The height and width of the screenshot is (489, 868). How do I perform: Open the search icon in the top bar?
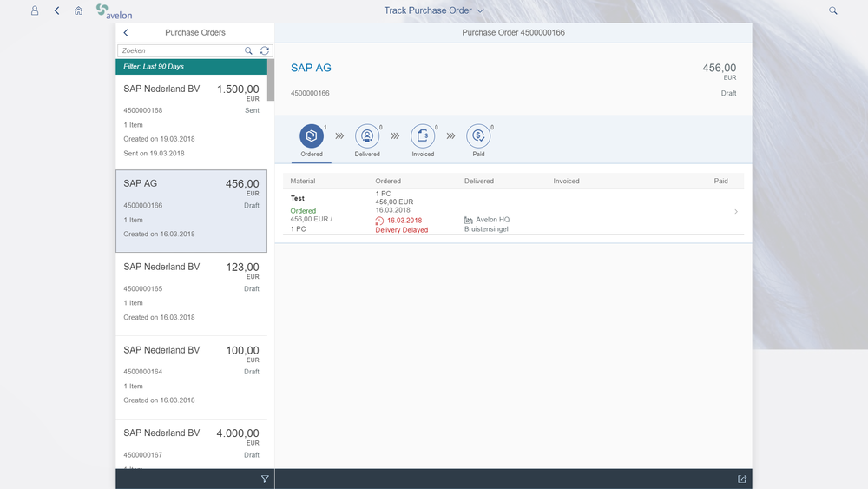pyautogui.click(x=832, y=10)
